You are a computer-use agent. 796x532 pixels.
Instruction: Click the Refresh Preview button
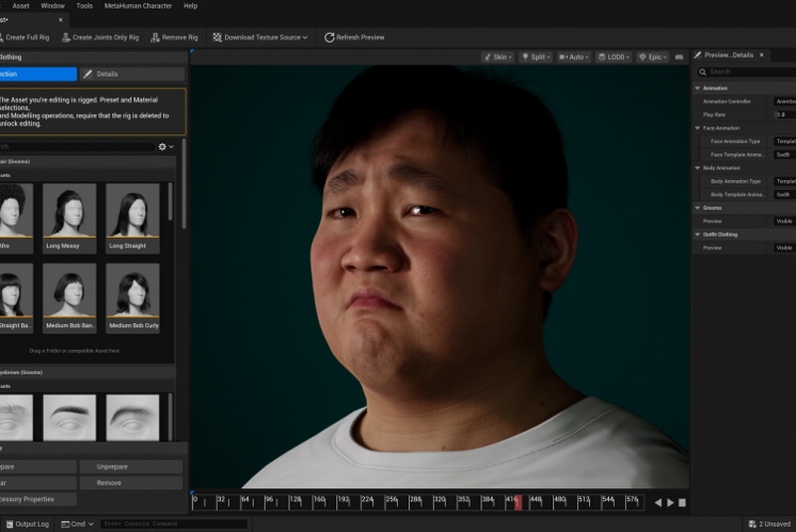pos(353,38)
